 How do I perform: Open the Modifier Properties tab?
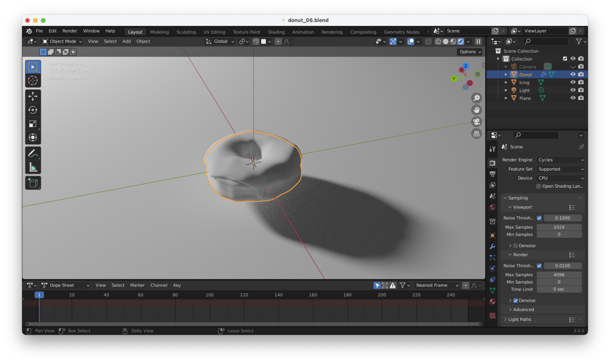point(492,246)
